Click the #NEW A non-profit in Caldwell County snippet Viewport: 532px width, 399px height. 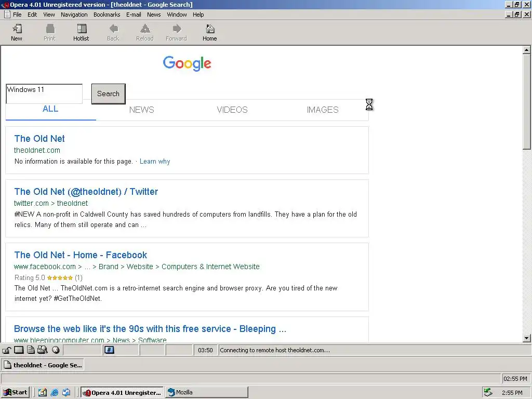[x=185, y=220]
